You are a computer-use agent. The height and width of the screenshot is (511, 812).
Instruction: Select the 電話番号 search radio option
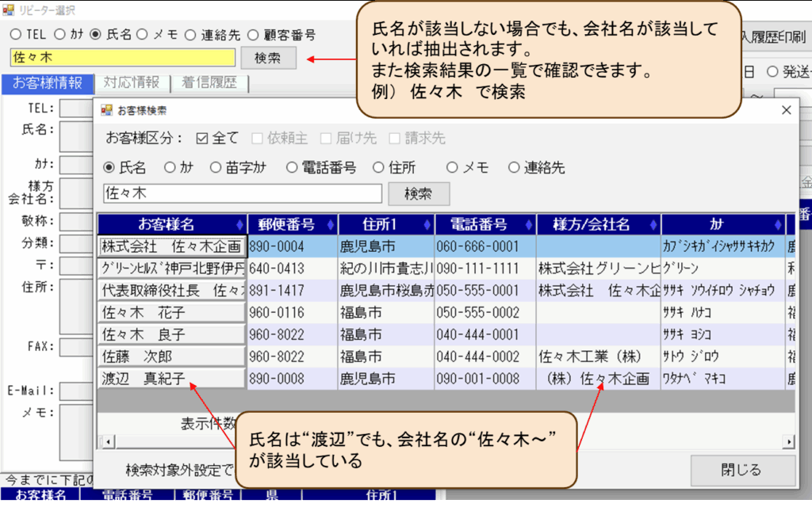pyautogui.click(x=292, y=168)
